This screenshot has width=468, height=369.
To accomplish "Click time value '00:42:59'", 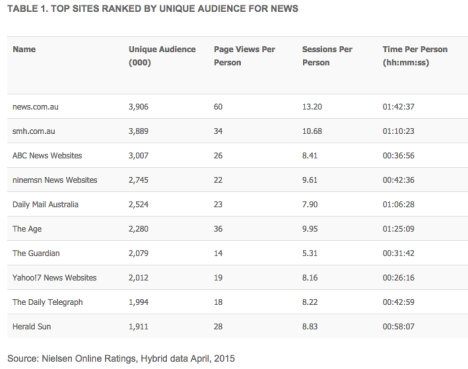I will click(398, 302).
